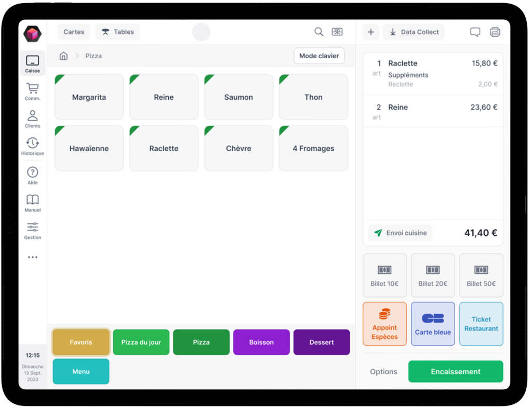Open Gestion settings in sidebar

tap(32, 230)
